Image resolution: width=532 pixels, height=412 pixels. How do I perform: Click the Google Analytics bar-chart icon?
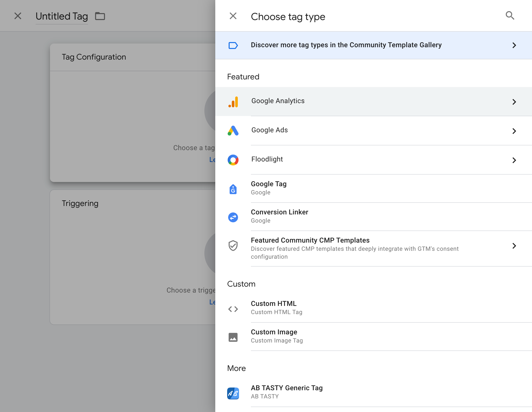coord(233,102)
